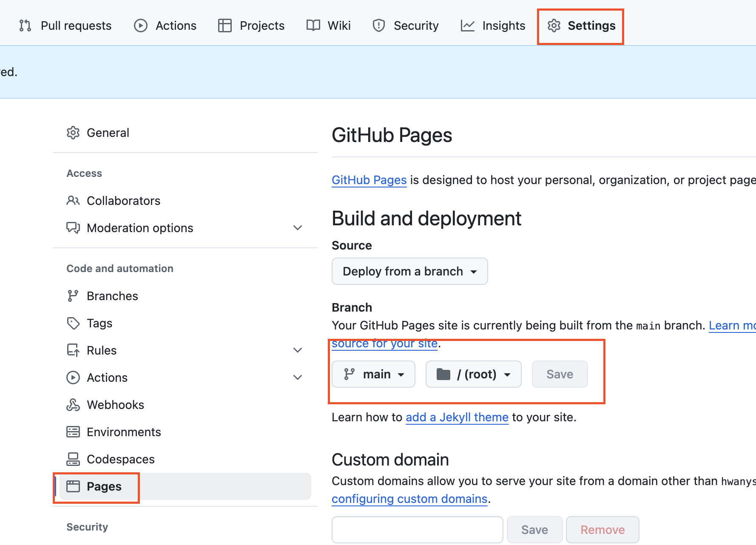Screen dimensions: 756x545
Task: Select Pages in settings sidebar
Action: (185, 486)
